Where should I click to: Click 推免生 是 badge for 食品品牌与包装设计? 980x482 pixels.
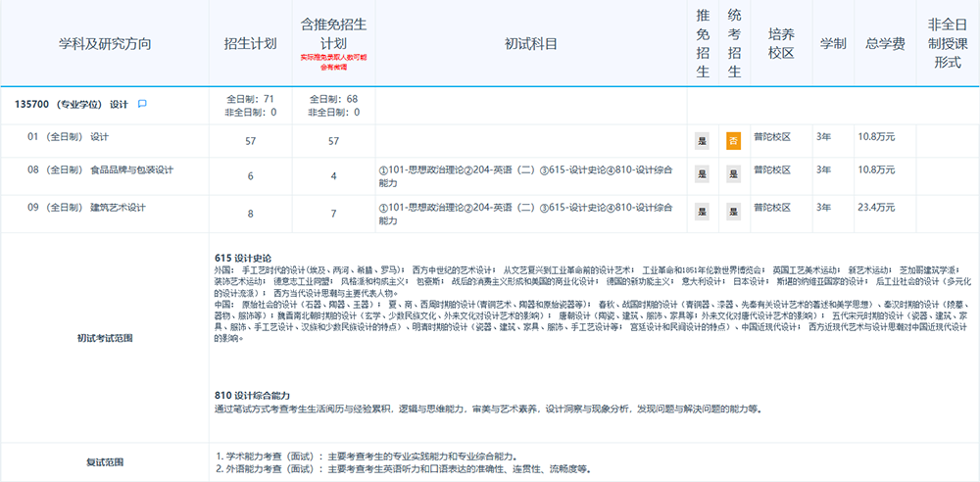tap(702, 174)
